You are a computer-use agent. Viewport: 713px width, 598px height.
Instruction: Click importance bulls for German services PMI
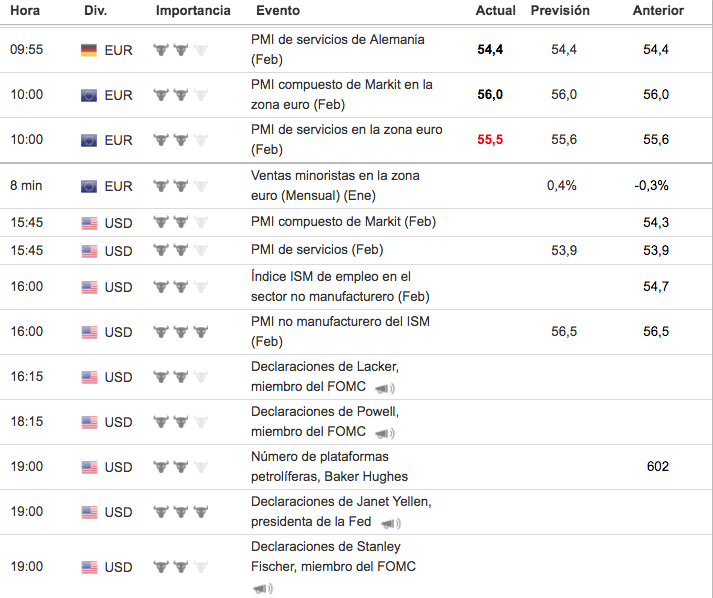pyautogui.click(x=182, y=50)
